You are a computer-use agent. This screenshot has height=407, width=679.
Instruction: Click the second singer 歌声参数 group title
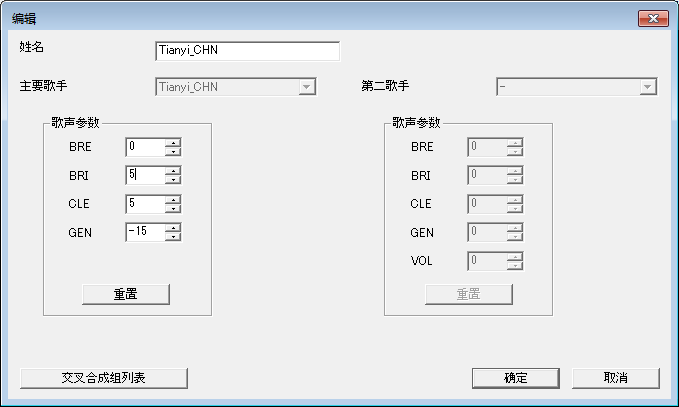pos(416,123)
